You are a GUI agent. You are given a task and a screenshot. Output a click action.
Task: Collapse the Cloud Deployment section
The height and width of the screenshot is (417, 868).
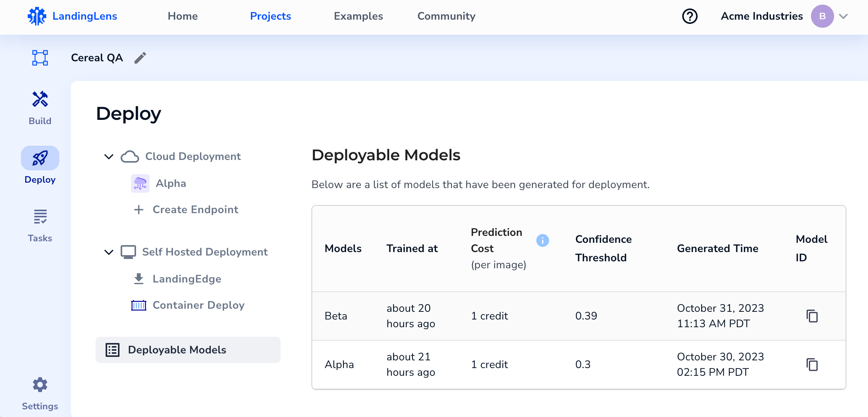pos(109,156)
